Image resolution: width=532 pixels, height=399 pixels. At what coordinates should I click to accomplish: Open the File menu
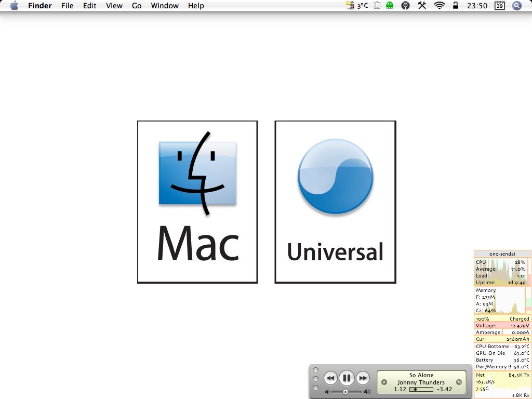point(67,6)
